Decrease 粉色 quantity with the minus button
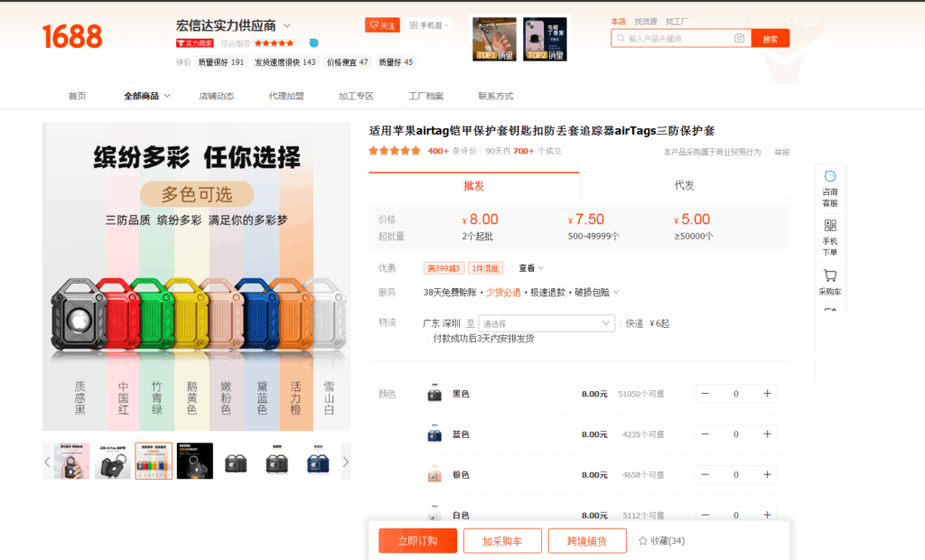The height and width of the screenshot is (560, 925). coord(705,474)
